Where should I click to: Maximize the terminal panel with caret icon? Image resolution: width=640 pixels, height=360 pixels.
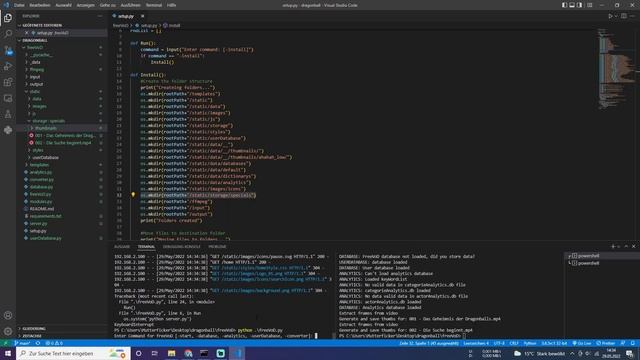[x=626, y=247]
